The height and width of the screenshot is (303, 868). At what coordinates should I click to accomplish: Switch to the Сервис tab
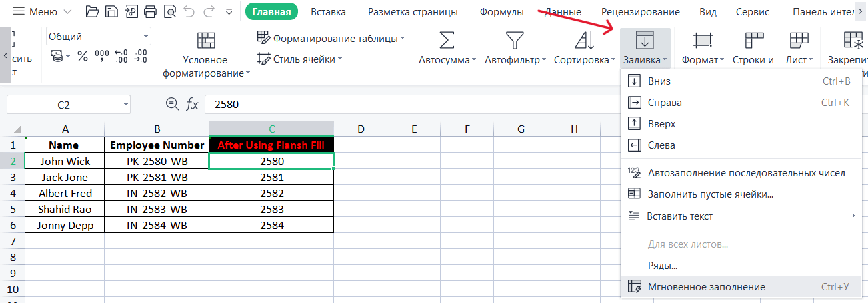(x=753, y=12)
